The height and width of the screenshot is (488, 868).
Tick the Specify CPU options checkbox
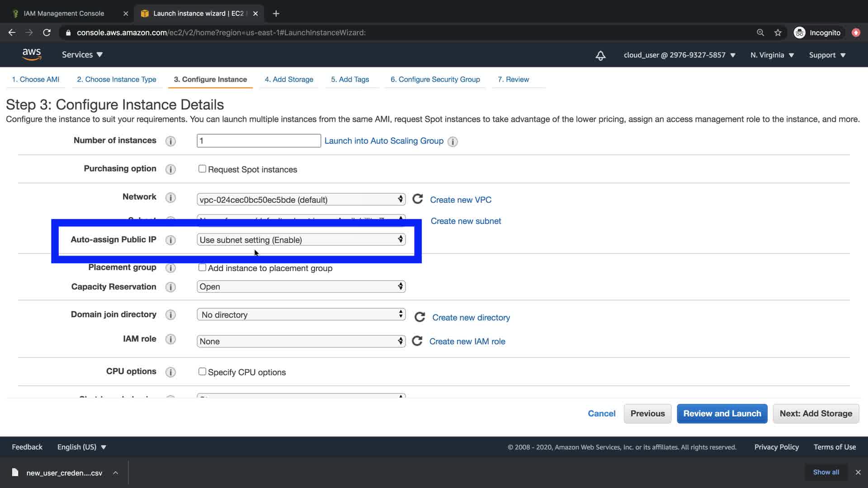click(x=202, y=371)
